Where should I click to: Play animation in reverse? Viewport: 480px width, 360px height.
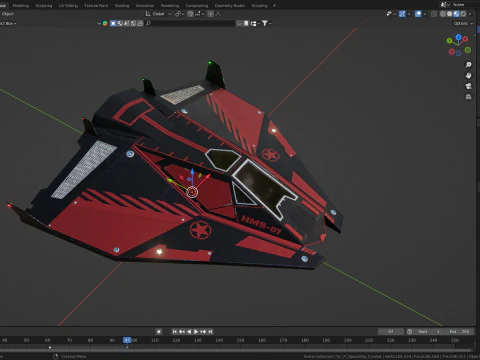(x=189, y=332)
